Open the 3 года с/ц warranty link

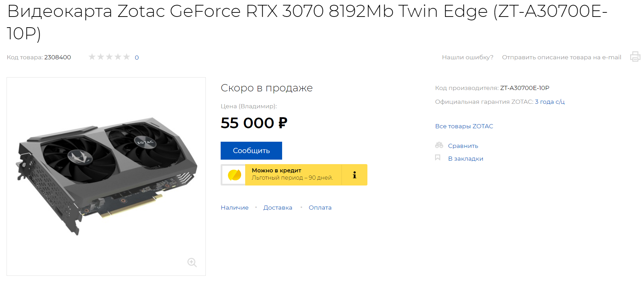pyautogui.click(x=549, y=102)
